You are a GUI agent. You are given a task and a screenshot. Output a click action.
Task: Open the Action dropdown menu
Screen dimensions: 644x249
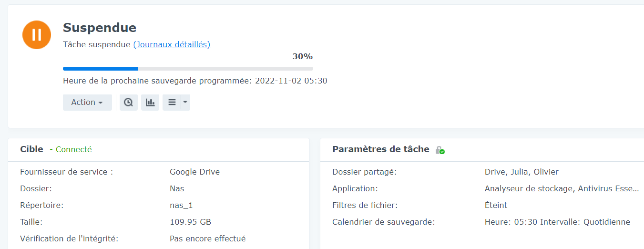pyautogui.click(x=87, y=103)
